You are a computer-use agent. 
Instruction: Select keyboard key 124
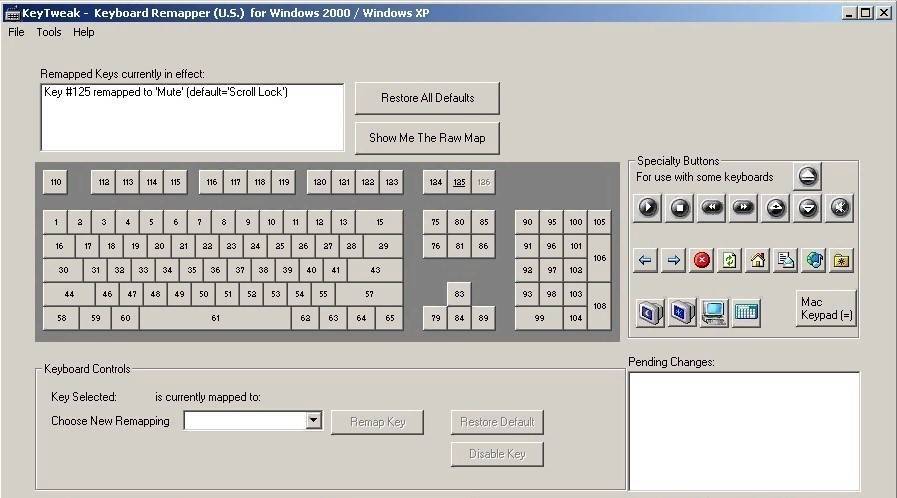click(x=435, y=182)
